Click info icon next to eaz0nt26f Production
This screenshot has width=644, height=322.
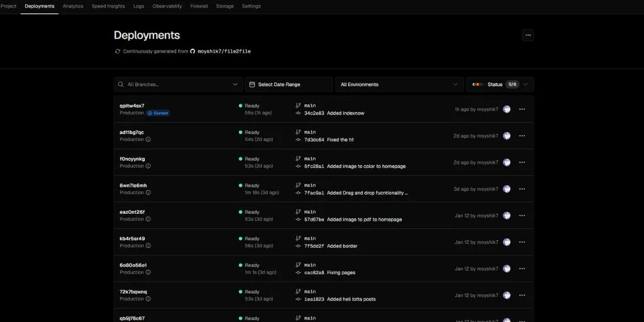(x=148, y=219)
